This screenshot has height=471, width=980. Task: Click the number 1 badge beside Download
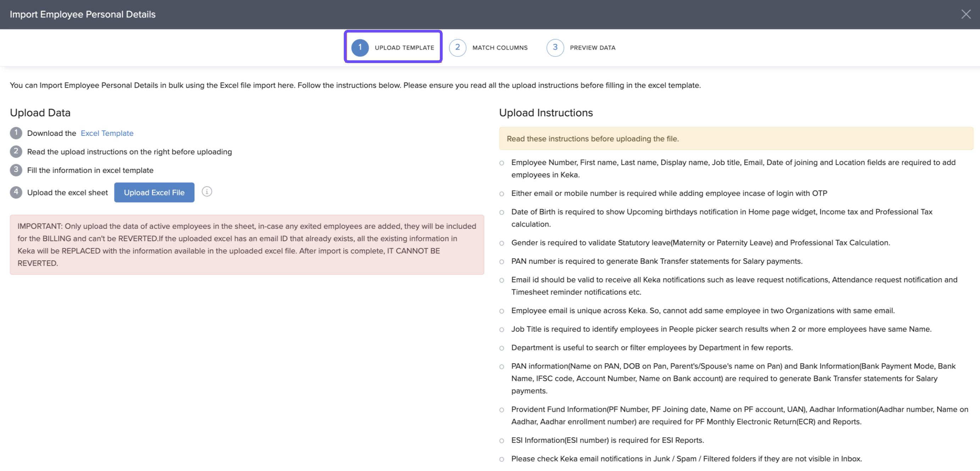point(16,133)
